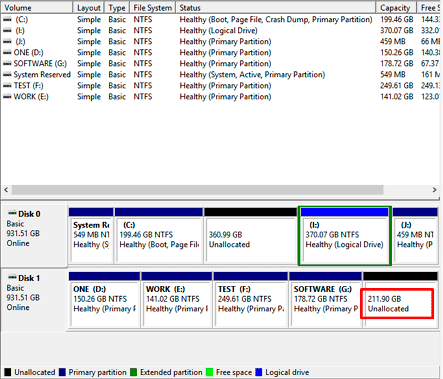Select the (I:) row in volume list

click(x=220, y=31)
